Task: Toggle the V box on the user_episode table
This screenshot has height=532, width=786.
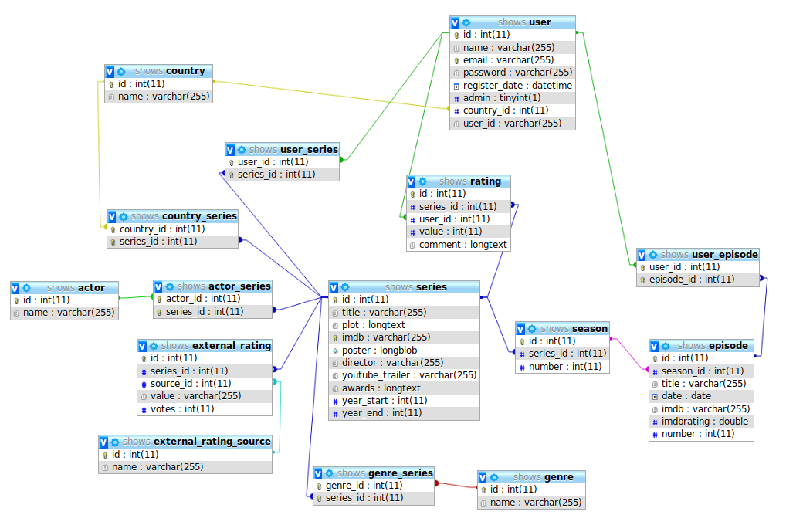Action: point(642,255)
